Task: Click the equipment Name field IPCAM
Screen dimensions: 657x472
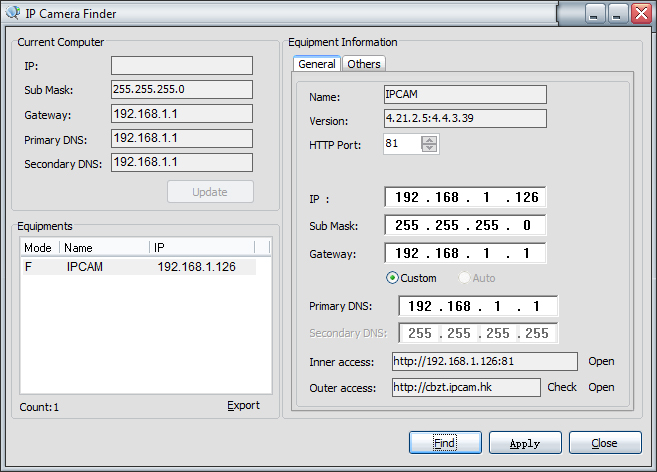Action: tap(465, 94)
